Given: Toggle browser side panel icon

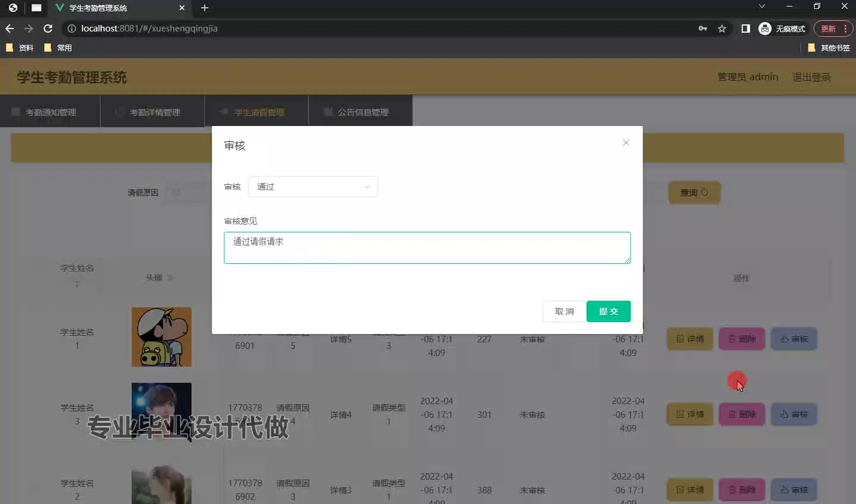Looking at the screenshot, I should click(745, 29).
